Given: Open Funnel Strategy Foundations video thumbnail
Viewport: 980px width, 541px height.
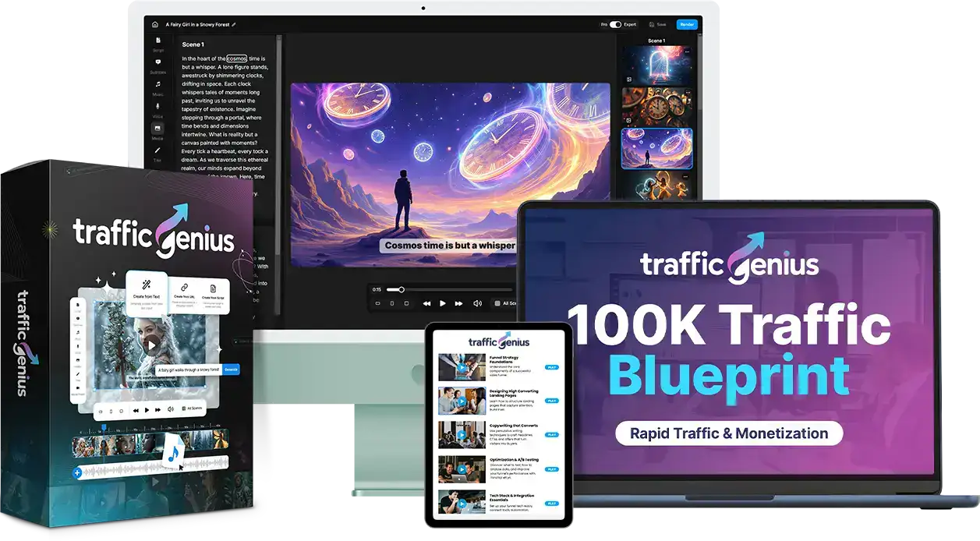Looking at the screenshot, I should 462,367.
